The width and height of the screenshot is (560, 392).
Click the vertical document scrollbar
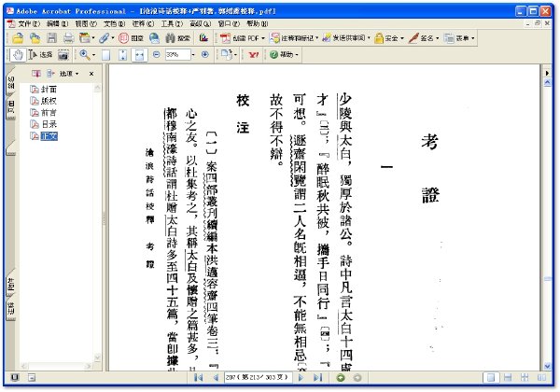(547, 225)
